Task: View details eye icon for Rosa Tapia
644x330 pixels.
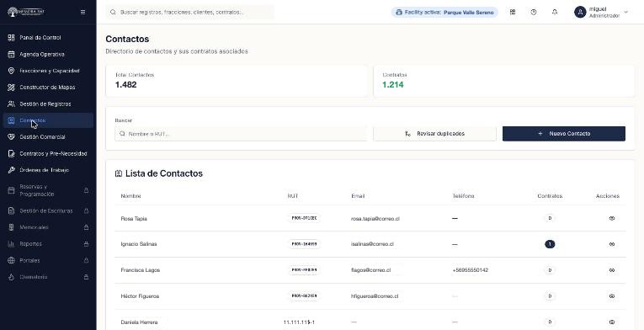Action: [611, 218]
